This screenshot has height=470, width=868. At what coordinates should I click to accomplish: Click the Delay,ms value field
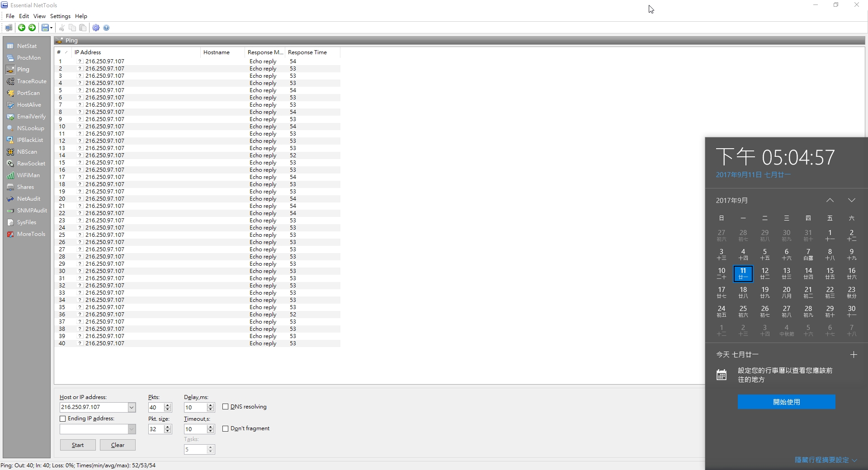[x=195, y=408]
